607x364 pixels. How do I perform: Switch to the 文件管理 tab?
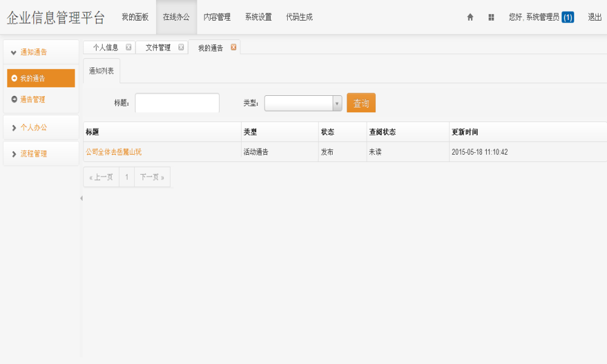(158, 47)
